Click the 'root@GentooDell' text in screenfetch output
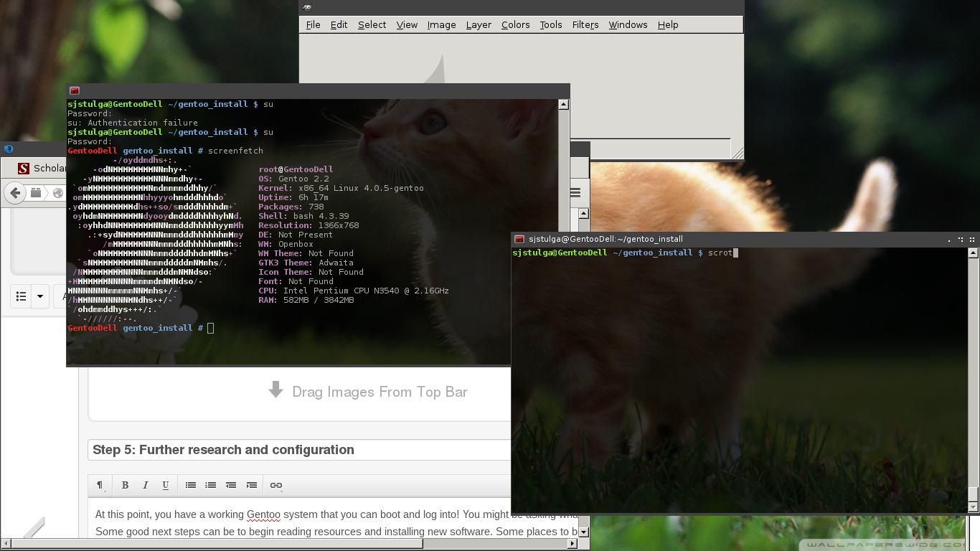The width and height of the screenshot is (980, 551). point(296,169)
